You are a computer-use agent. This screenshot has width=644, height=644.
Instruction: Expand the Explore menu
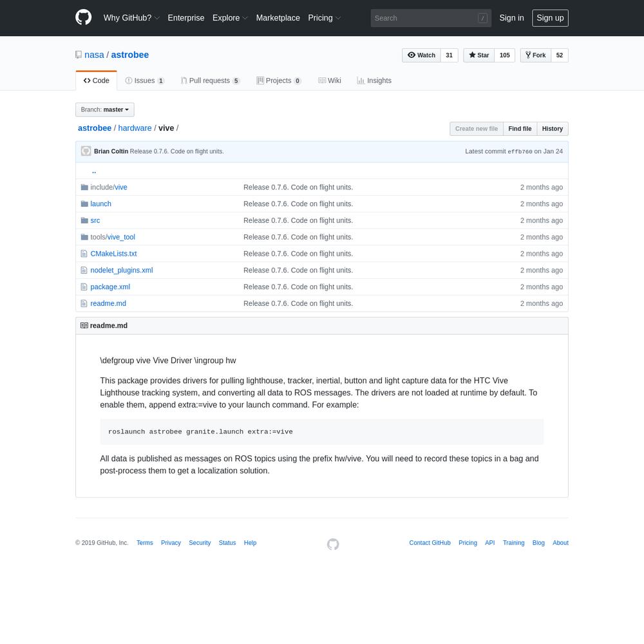230,18
